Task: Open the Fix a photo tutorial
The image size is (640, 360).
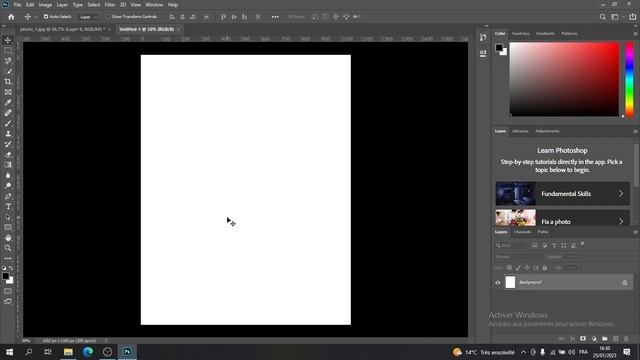Action: tap(562, 218)
